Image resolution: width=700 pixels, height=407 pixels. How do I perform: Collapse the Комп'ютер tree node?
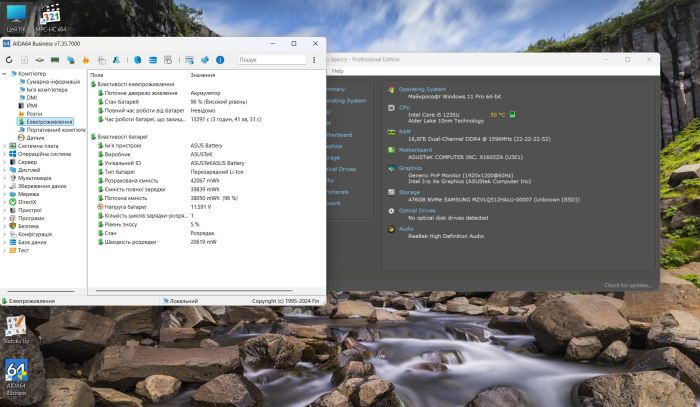(4, 74)
